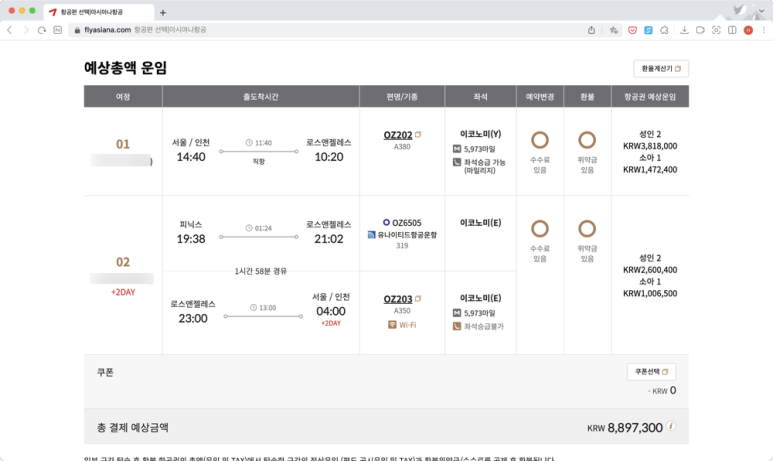
Task: Save the page to Pocket extension
Action: coord(632,30)
